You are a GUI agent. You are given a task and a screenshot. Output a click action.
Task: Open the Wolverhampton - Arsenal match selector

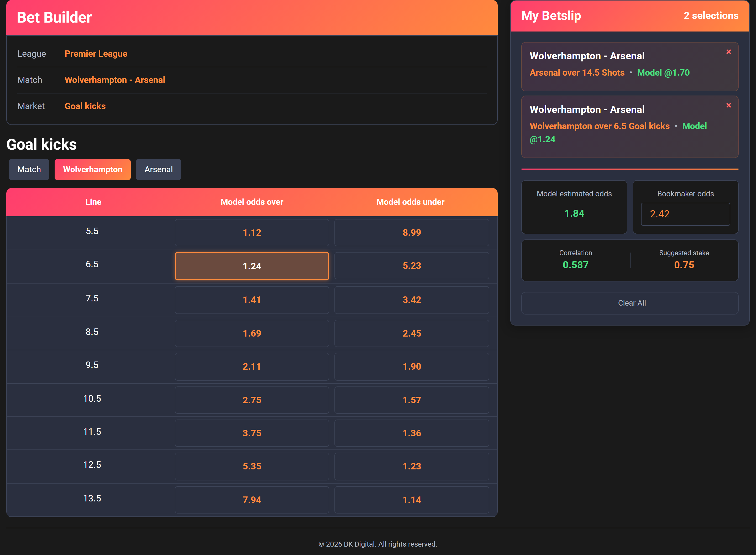(x=115, y=80)
